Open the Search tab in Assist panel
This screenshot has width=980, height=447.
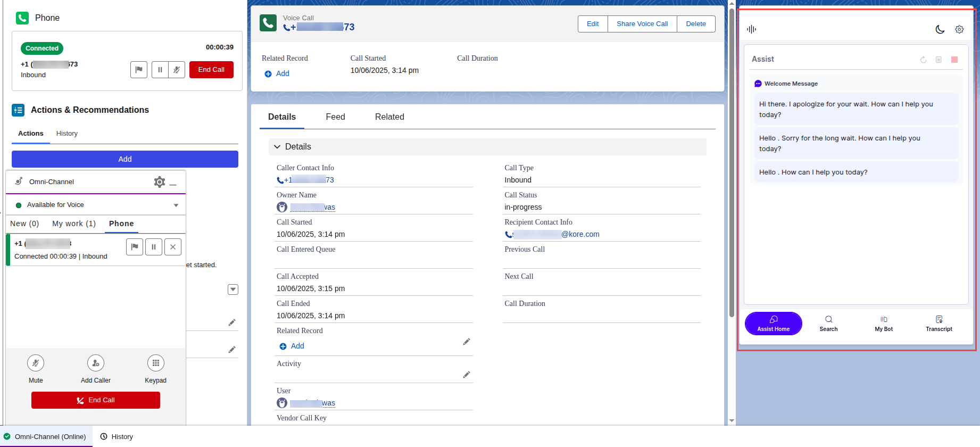point(828,323)
